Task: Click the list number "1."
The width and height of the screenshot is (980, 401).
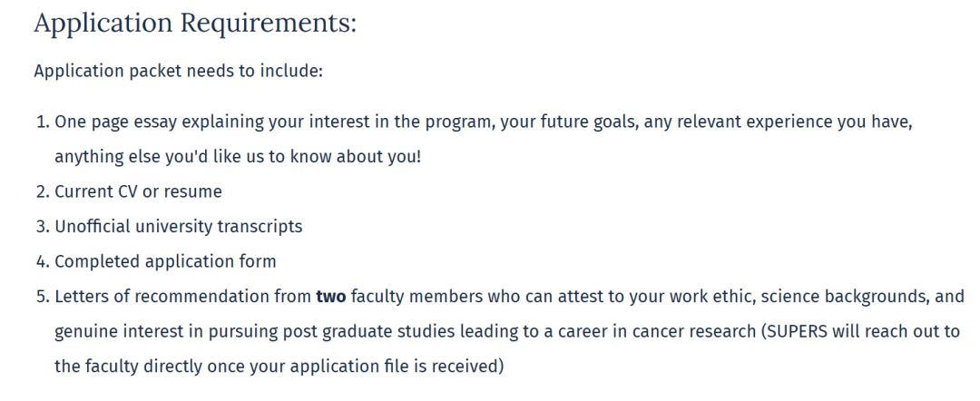Action: (x=42, y=123)
